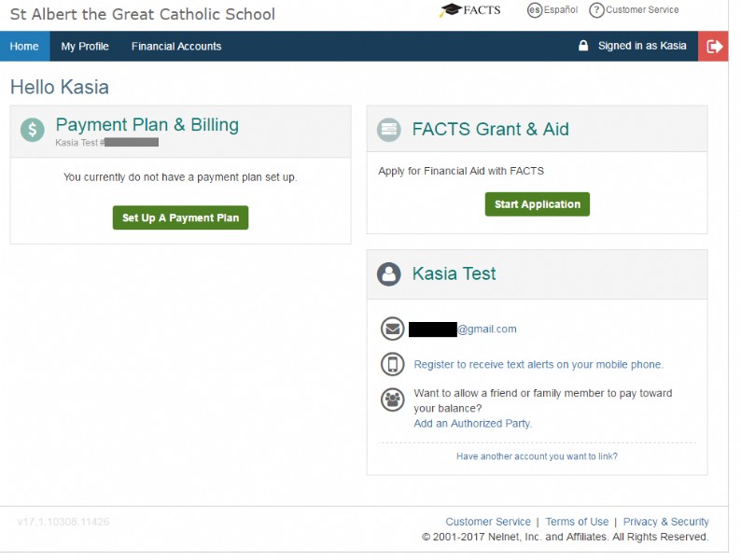741x560 pixels.
Task: Click Set Up A Payment Plan button
Action: [180, 217]
